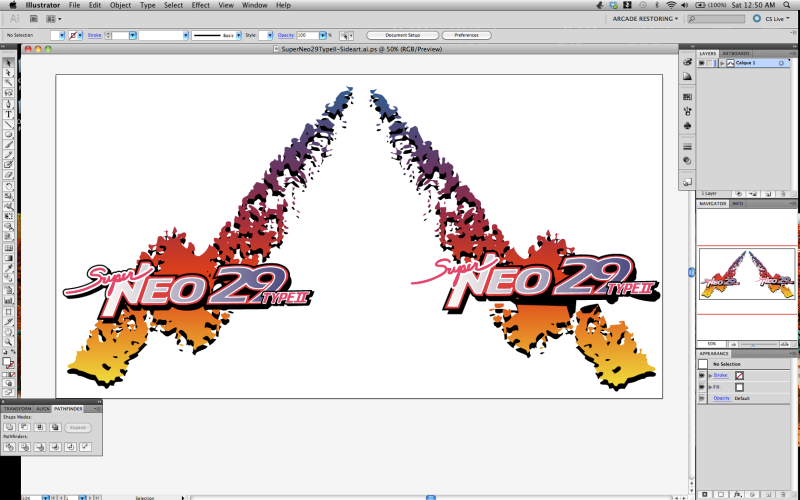Open the Swatches panel from the dock

tap(687, 97)
